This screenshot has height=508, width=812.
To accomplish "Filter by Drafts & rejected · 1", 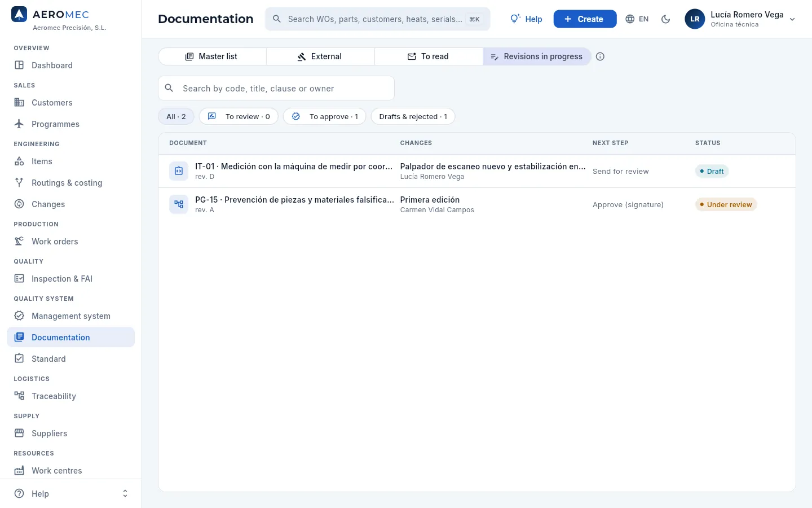I will [413, 117].
